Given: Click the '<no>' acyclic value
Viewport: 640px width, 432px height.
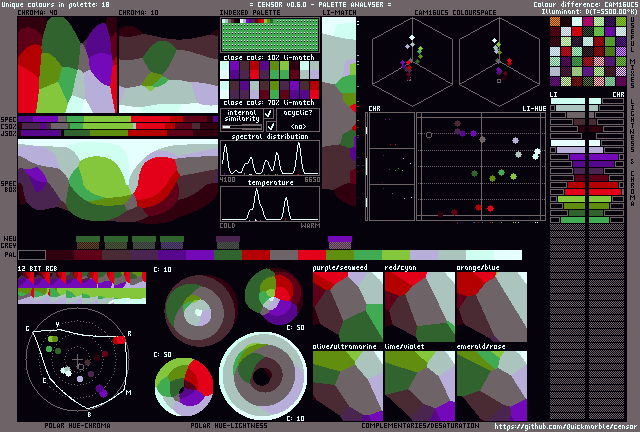Looking at the screenshot, I should point(298,127).
